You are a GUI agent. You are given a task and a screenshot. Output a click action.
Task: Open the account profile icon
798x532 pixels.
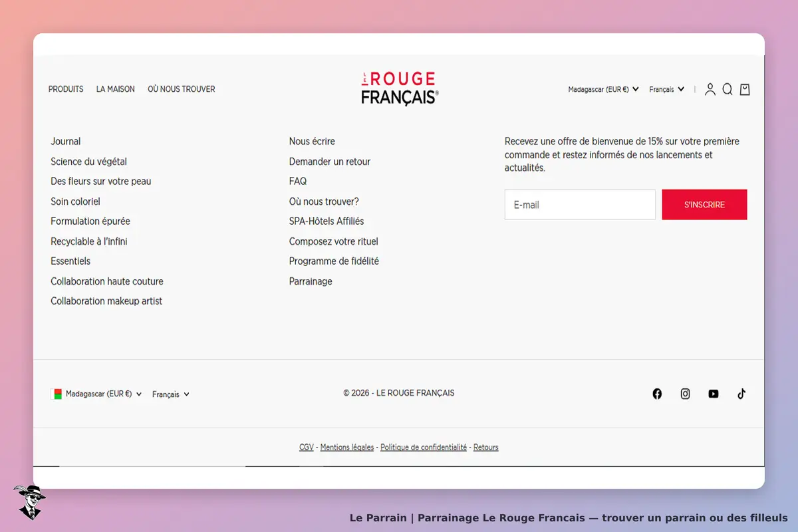point(710,89)
